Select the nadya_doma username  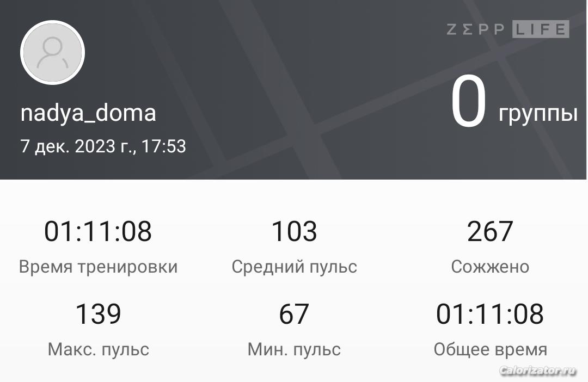click(x=88, y=113)
